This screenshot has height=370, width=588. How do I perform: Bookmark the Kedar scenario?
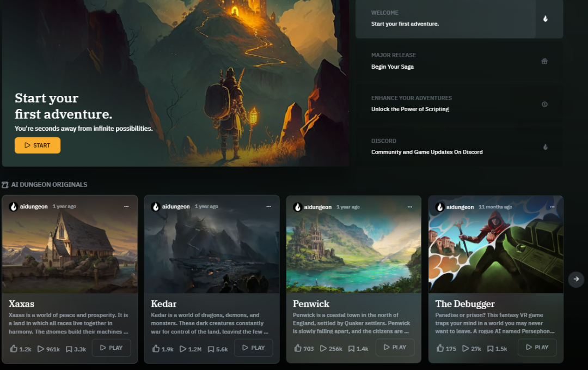(x=211, y=349)
